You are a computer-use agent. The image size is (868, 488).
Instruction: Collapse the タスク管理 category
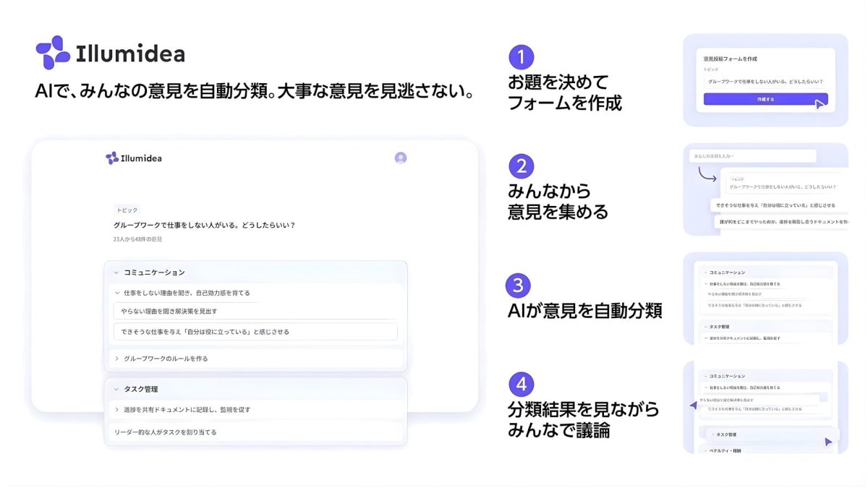tap(116, 389)
